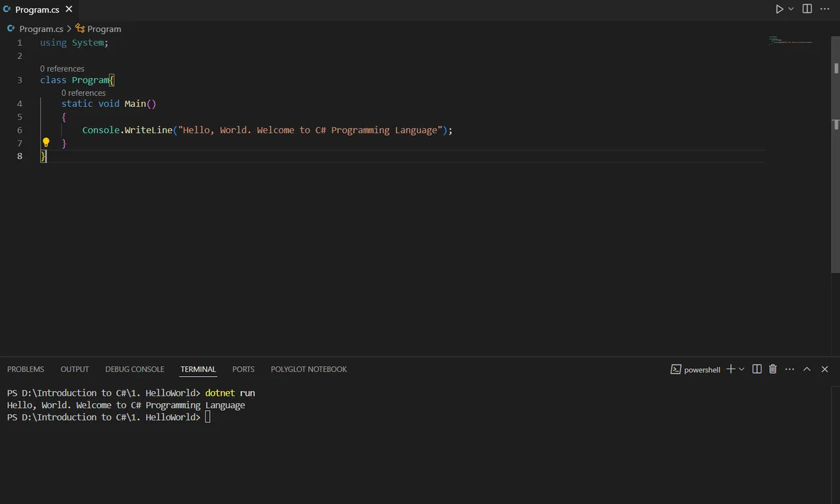Click line number 3 in gutter
The image size is (840, 504).
tap(20, 80)
